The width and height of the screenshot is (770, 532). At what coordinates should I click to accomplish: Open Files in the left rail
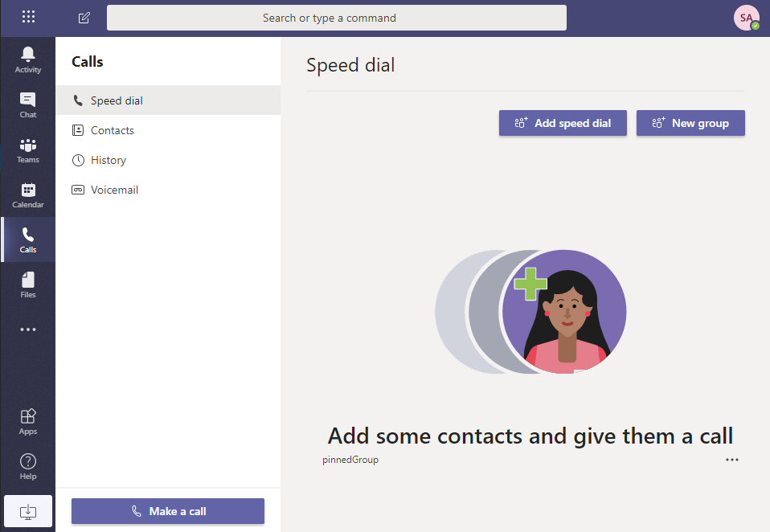pos(28,284)
